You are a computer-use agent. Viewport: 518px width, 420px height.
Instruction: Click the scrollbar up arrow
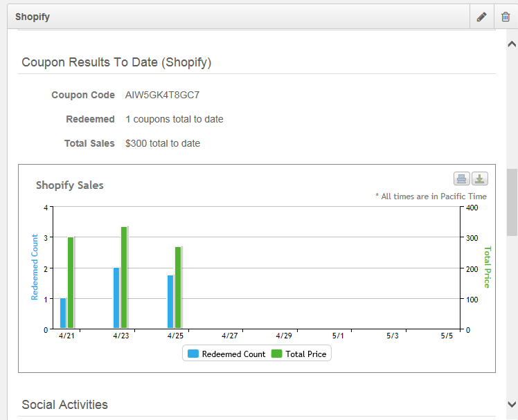512,44
